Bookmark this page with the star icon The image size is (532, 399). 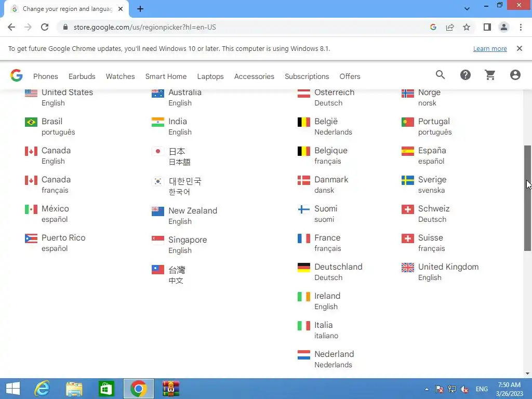point(467,27)
